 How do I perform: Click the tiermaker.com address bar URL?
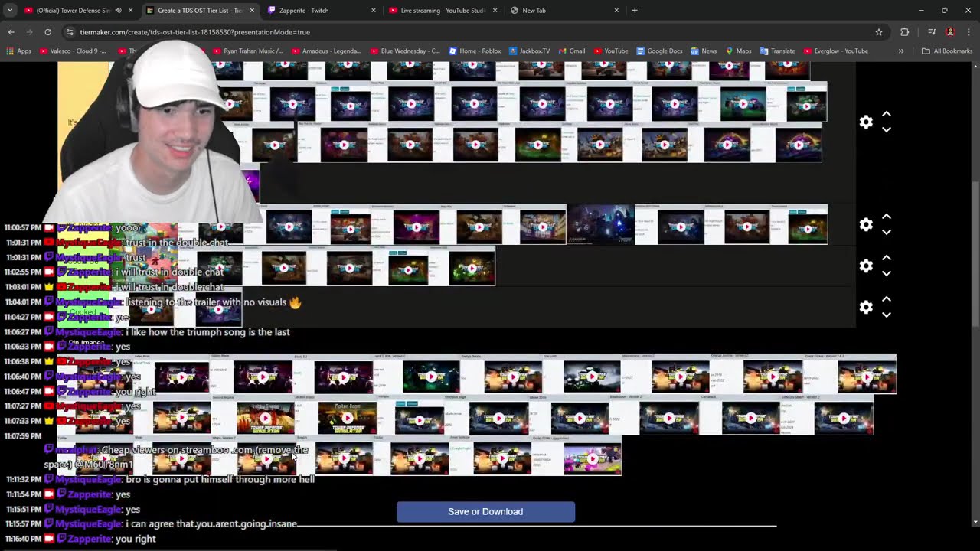195,32
